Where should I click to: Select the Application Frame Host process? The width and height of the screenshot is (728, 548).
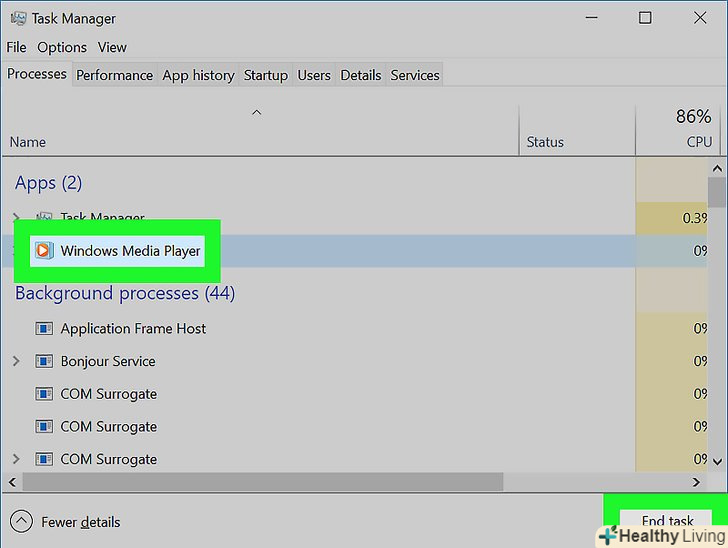355,329
